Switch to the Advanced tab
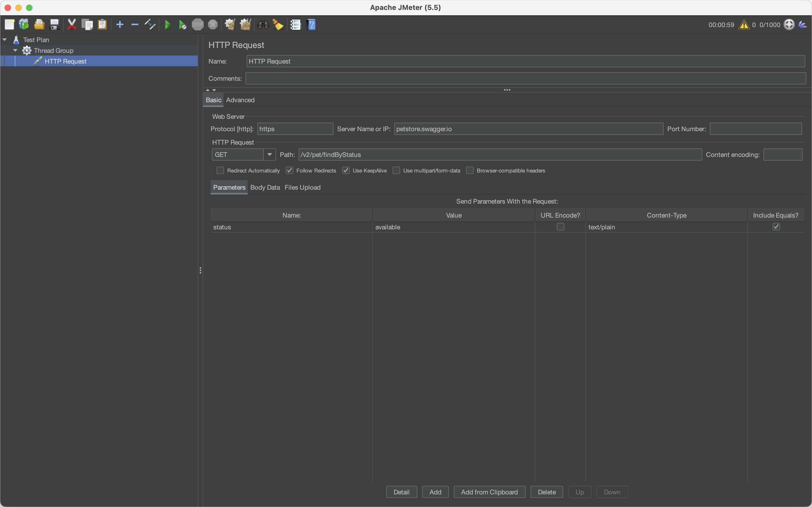Screen dimensions: 812x507 (x=240, y=100)
